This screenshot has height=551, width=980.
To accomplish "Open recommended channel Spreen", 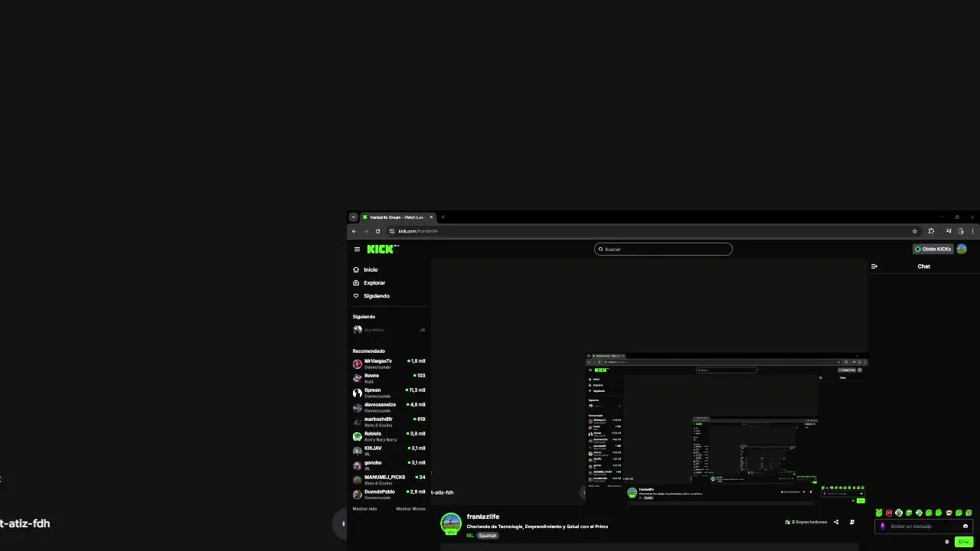I will pyautogui.click(x=389, y=393).
